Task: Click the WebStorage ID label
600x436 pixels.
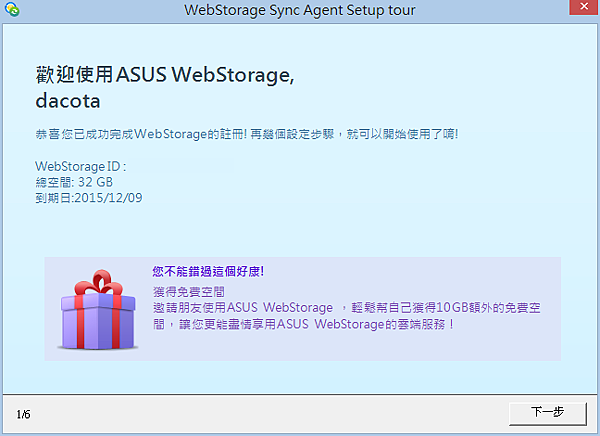Action: pos(80,166)
